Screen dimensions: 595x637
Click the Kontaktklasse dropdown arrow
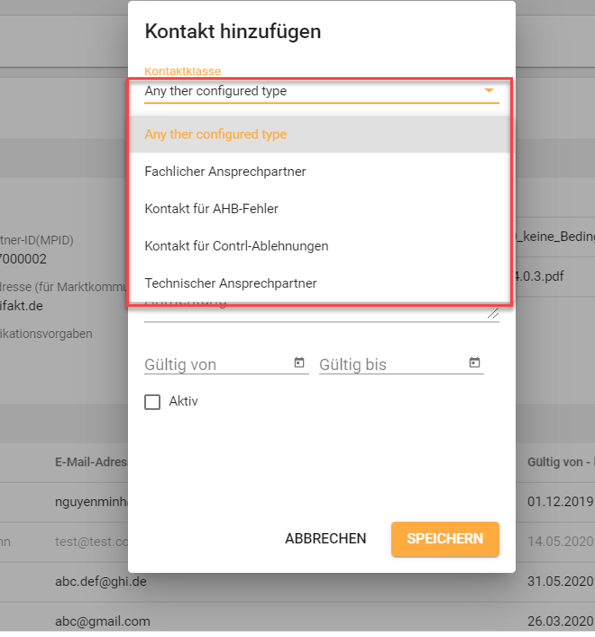[x=489, y=90]
